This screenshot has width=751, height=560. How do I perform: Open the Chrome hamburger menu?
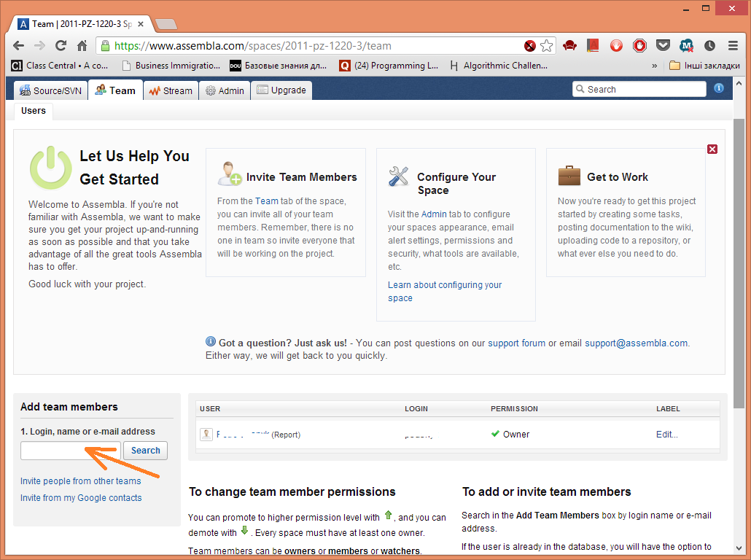[x=733, y=46]
